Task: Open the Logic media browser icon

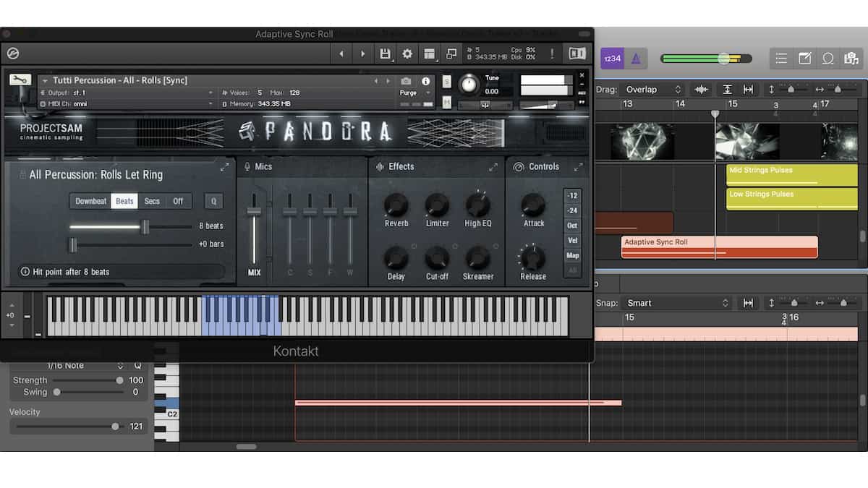Action: (x=851, y=59)
